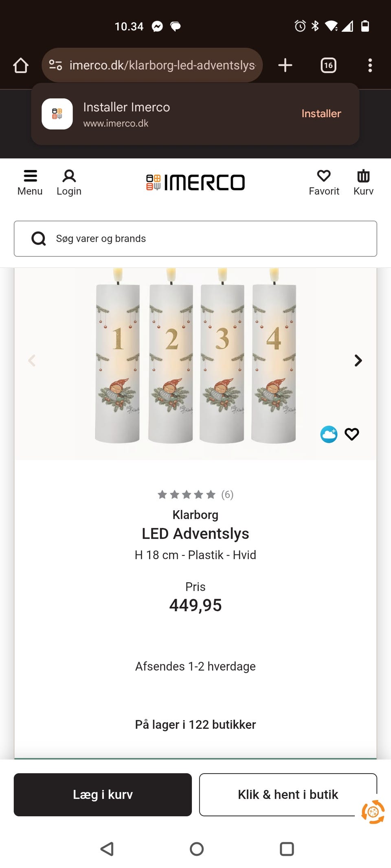Toggle favorite heart on product image

(x=352, y=434)
